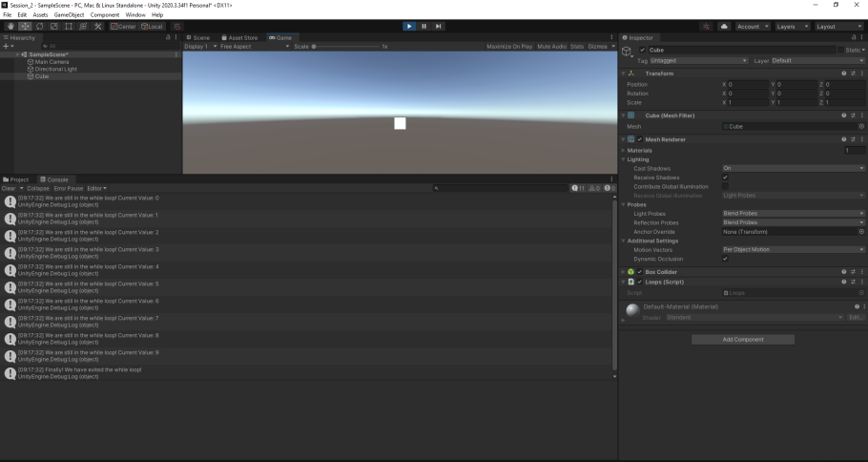
Task: Open the Layer Default dropdown
Action: coord(817,60)
